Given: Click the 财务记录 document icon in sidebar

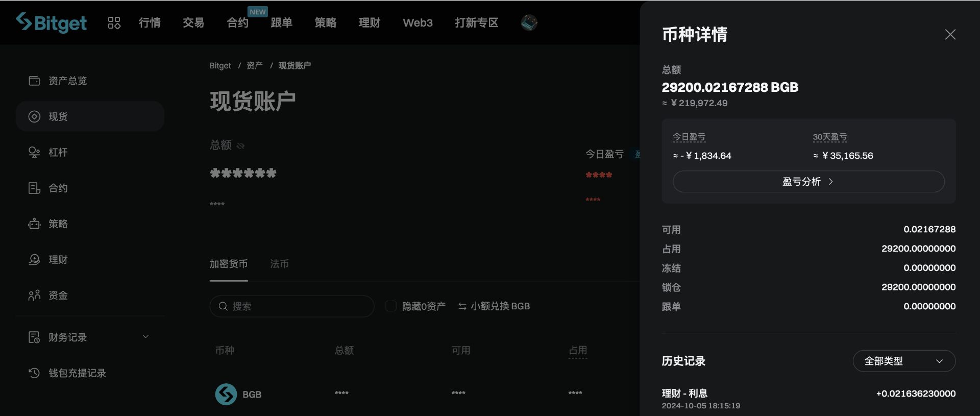Looking at the screenshot, I should tap(34, 337).
